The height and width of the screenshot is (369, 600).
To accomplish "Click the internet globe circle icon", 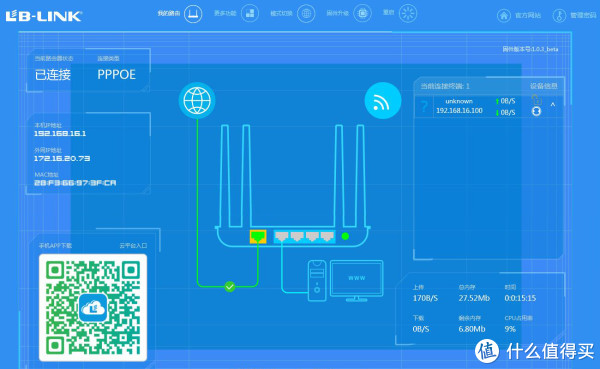I will 197,101.
